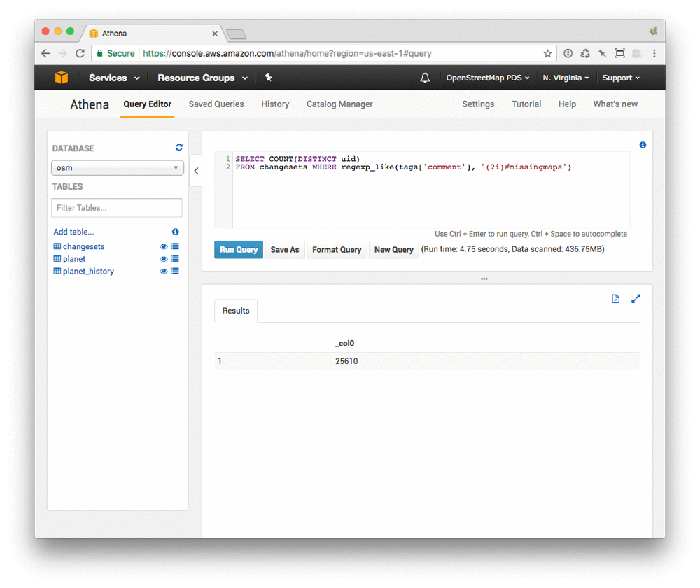Open a new browser tab
The image size is (700, 588).
coord(236,34)
